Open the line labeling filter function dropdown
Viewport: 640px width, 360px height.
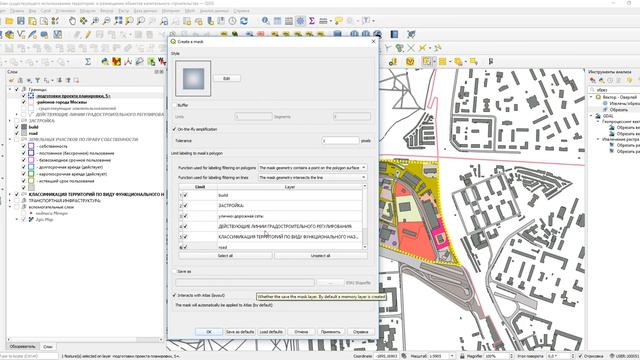[312, 178]
